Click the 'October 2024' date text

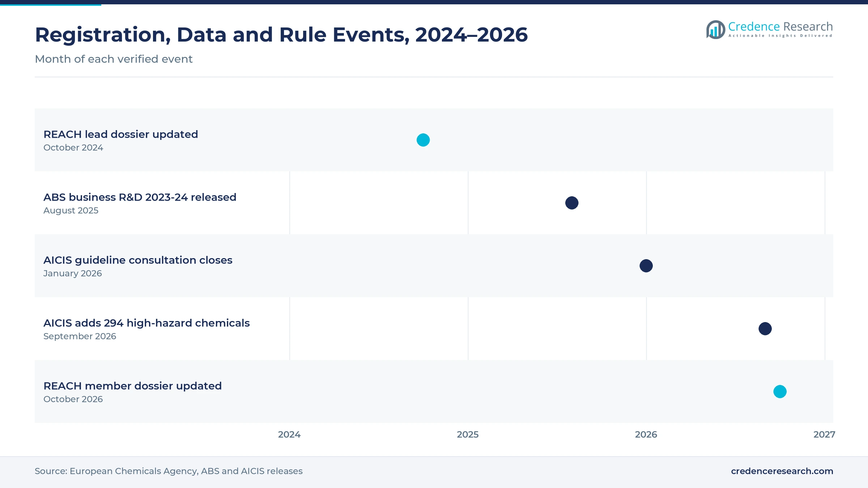click(x=73, y=147)
